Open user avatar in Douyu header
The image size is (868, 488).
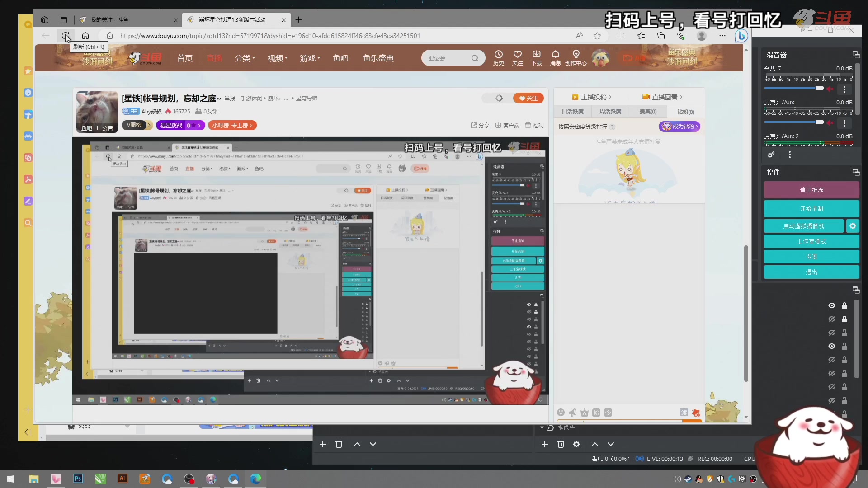coord(600,58)
